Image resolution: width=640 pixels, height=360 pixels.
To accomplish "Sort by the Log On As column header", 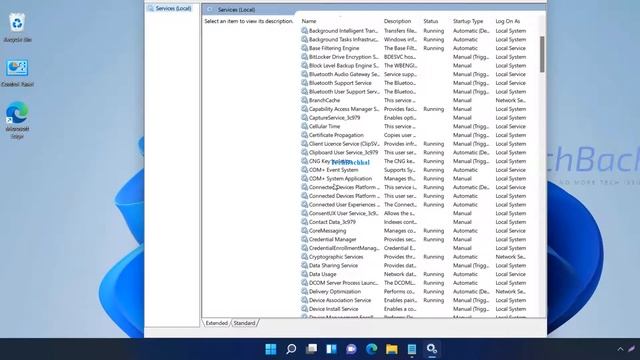I will coord(508,21).
